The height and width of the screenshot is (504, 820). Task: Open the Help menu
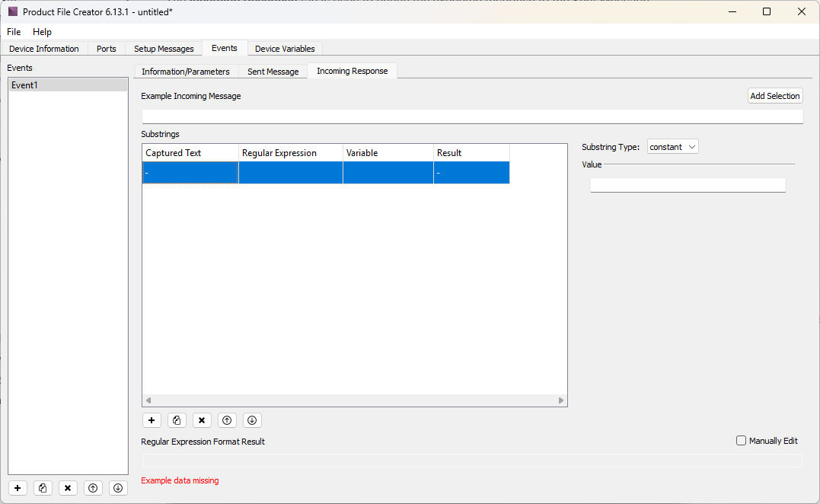(42, 32)
